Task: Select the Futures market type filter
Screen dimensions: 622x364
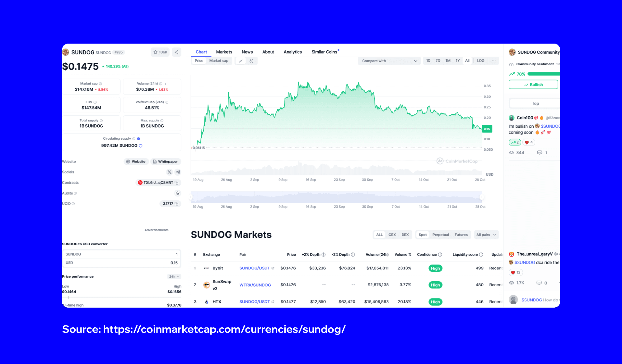Action: (x=461, y=235)
